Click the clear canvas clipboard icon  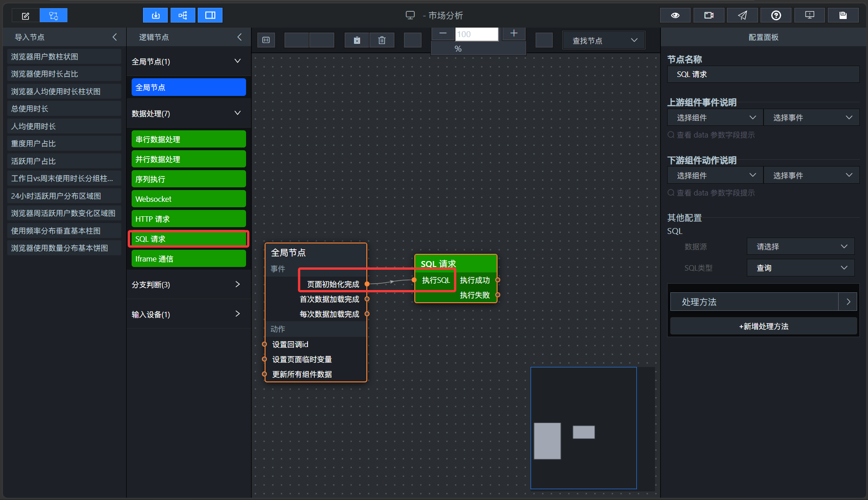(x=357, y=40)
